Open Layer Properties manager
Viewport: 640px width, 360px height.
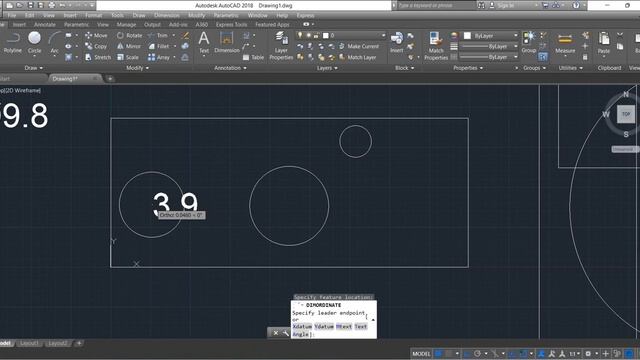281,46
